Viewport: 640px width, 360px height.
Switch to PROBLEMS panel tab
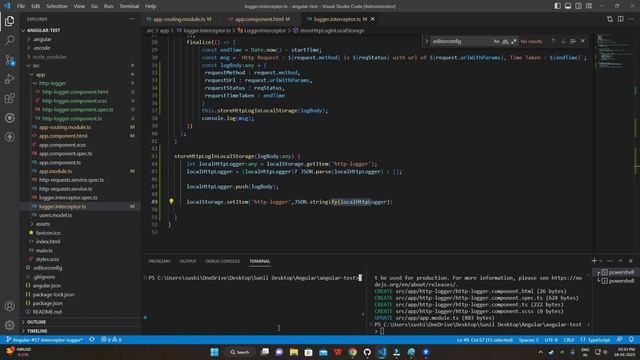point(160,261)
